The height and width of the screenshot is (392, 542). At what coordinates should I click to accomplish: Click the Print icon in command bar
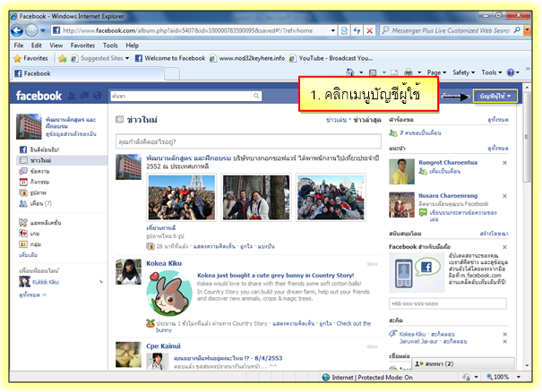pyautogui.click(x=409, y=72)
